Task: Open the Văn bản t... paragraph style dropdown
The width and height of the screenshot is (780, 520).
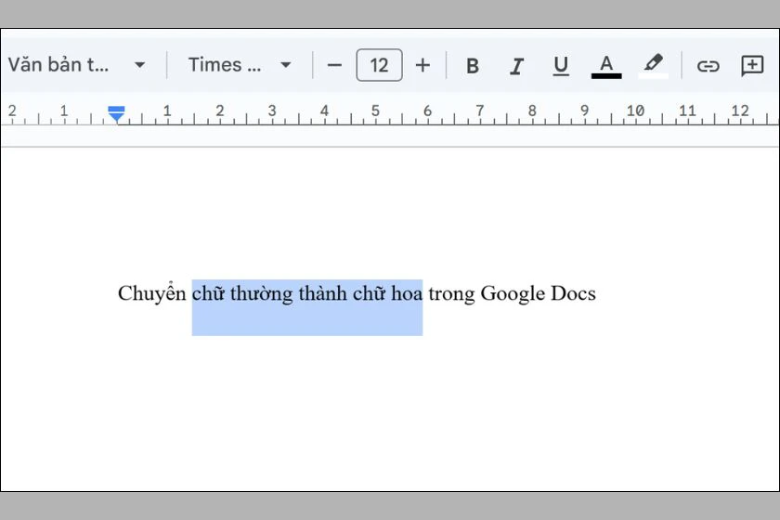Action: (x=77, y=65)
